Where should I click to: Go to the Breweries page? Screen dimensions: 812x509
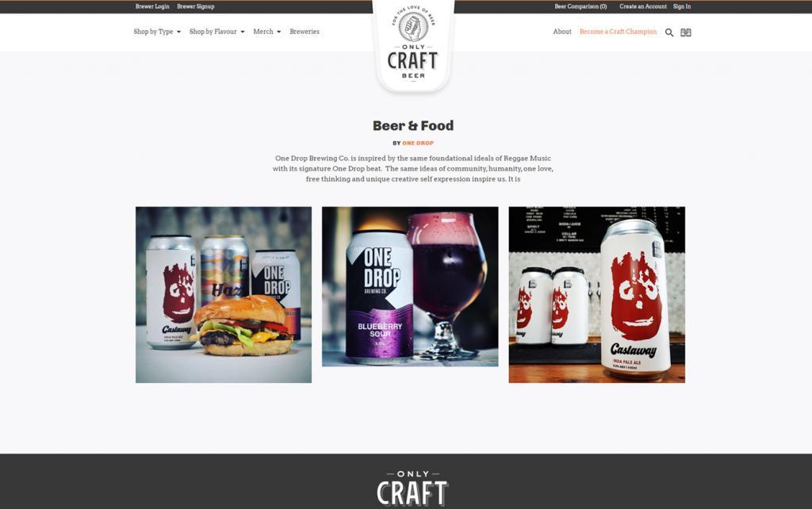tap(304, 32)
